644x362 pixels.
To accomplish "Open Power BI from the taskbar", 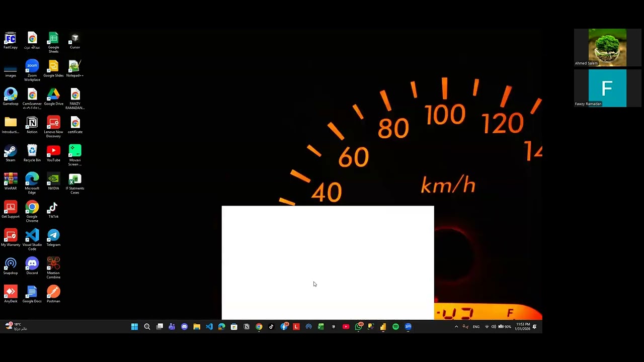I will point(383,327).
